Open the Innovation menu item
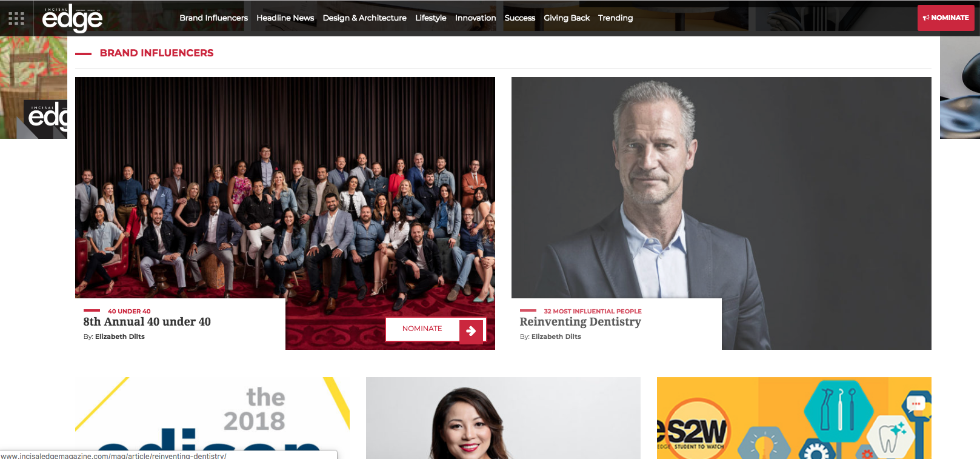Viewport: 980px width, 459px height. tap(475, 18)
